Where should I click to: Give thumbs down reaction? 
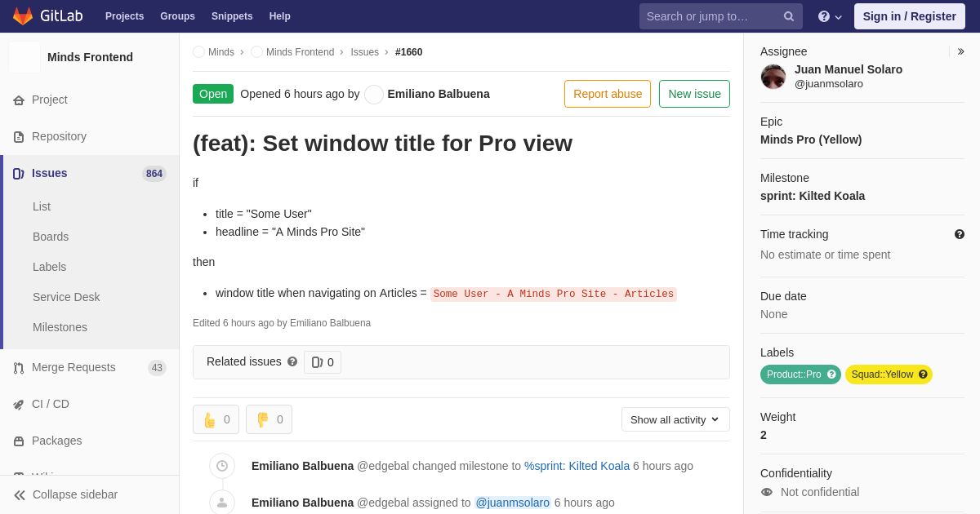point(269,419)
